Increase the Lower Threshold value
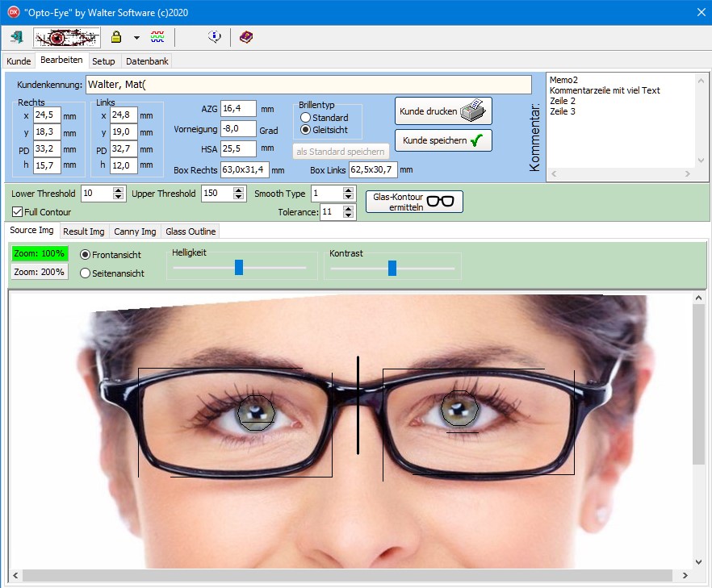The image size is (712, 588). click(119, 190)
